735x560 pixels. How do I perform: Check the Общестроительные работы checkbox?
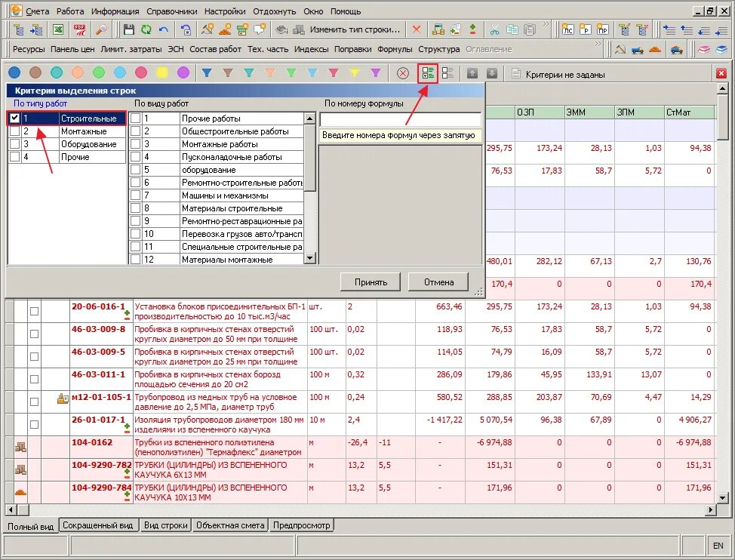[136, 131]
